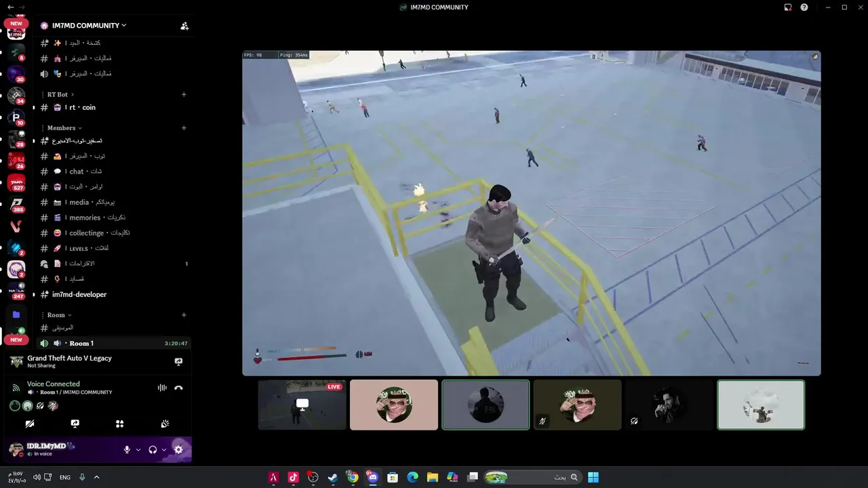Screen dimensions: 868x488
Task: Open the server with badge 386
Action: tap(16, 205)
